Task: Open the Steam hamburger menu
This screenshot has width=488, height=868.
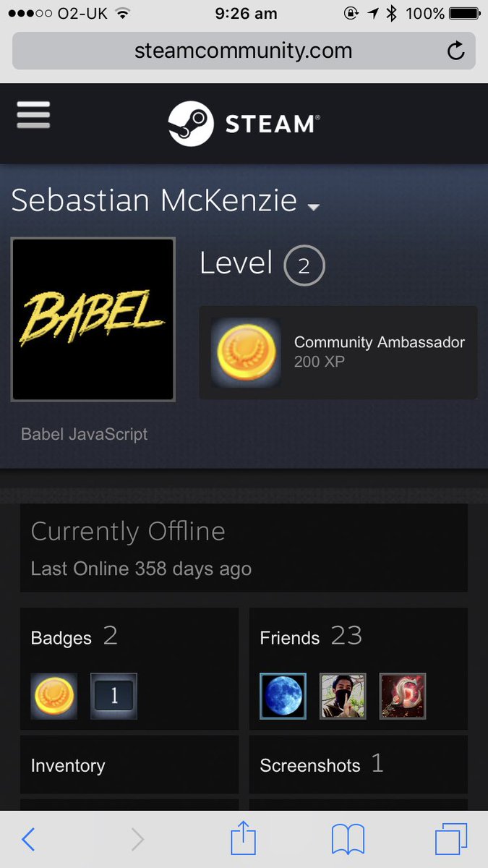Action: (x=33, y=115)
